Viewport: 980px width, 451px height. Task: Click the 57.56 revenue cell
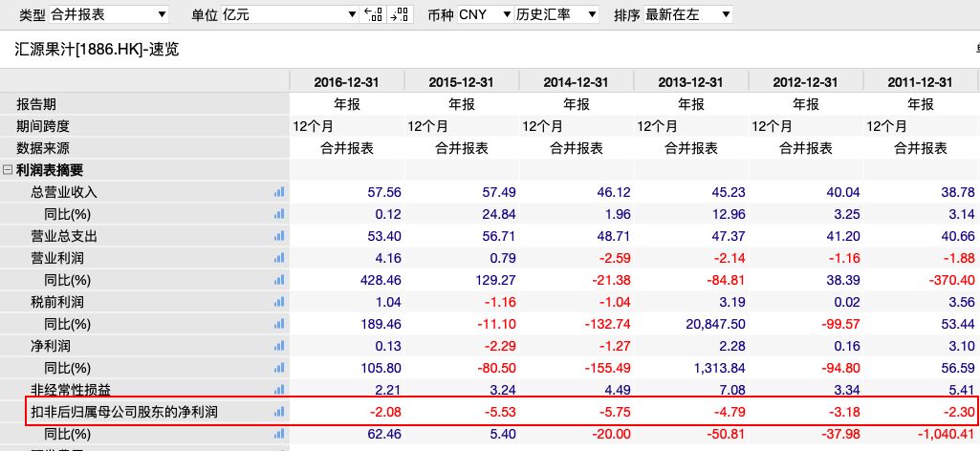385,192
